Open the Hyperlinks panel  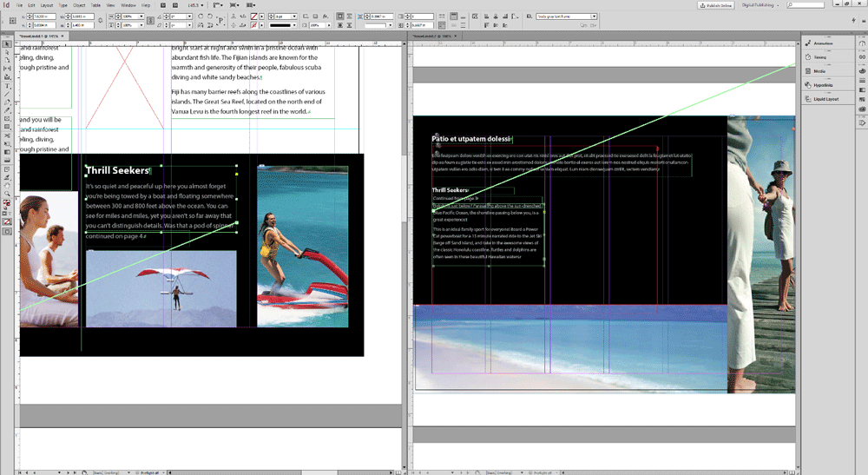tap(823, 85)
